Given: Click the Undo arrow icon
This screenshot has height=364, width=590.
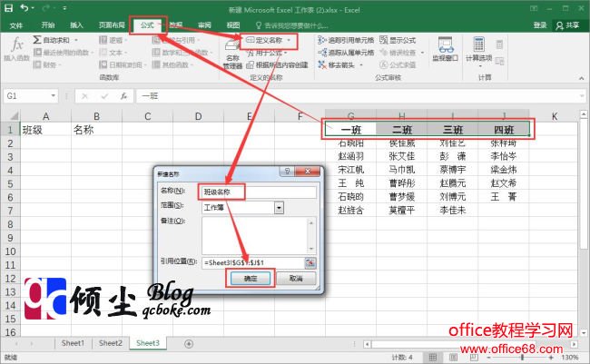Looking at the screenshot, I should (25, 7).
